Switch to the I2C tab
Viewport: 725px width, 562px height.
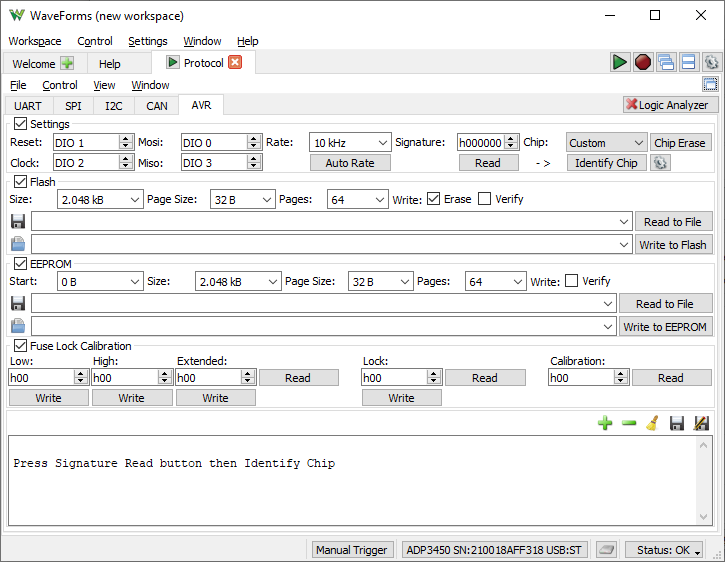pyautogui.click(x=114, y=105)
